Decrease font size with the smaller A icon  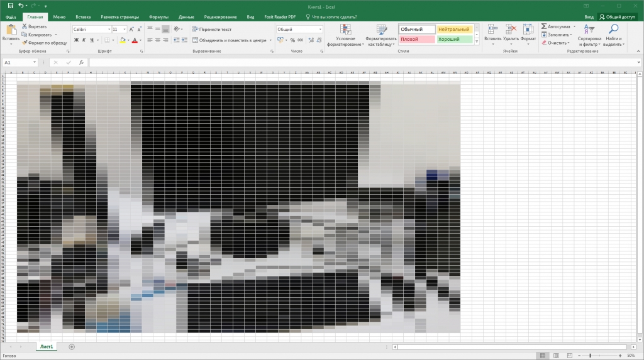click(x=139, y=29)
